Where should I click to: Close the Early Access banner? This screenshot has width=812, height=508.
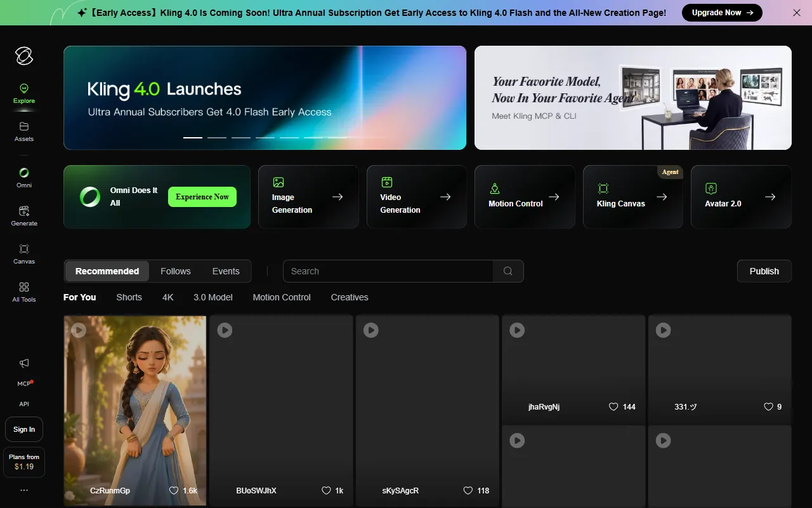[x=797, y=13]
